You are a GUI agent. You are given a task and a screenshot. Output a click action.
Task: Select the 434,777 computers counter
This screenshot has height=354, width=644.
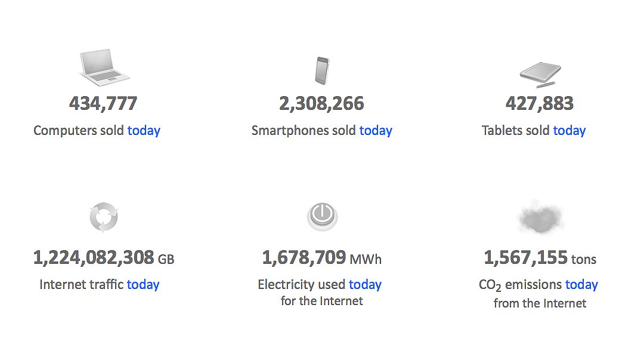(103, 104)
